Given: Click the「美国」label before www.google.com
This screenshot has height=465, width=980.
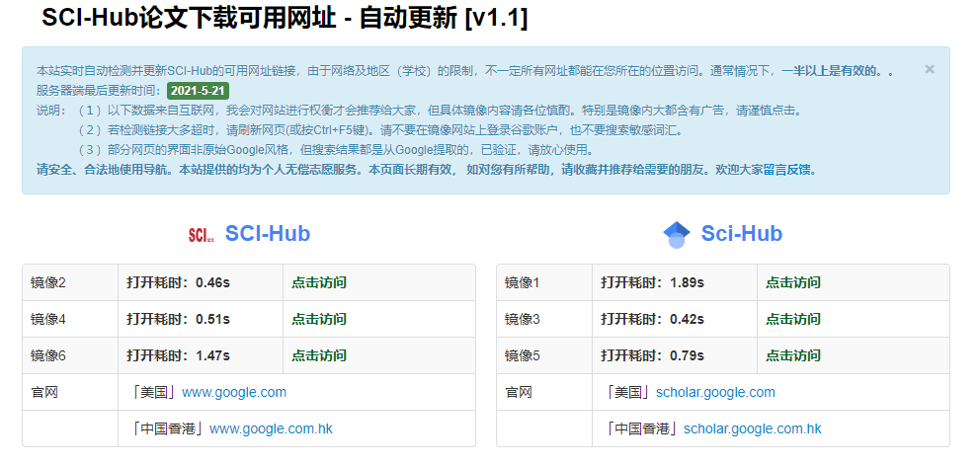Looking at the screenshot, I should point(155,393).
